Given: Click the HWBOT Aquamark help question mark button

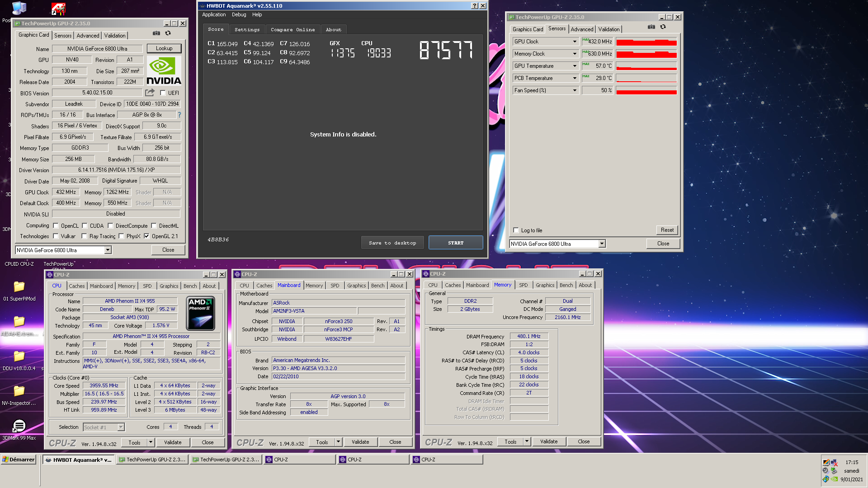Looking at the screenshot, I should tap(474, 6).
